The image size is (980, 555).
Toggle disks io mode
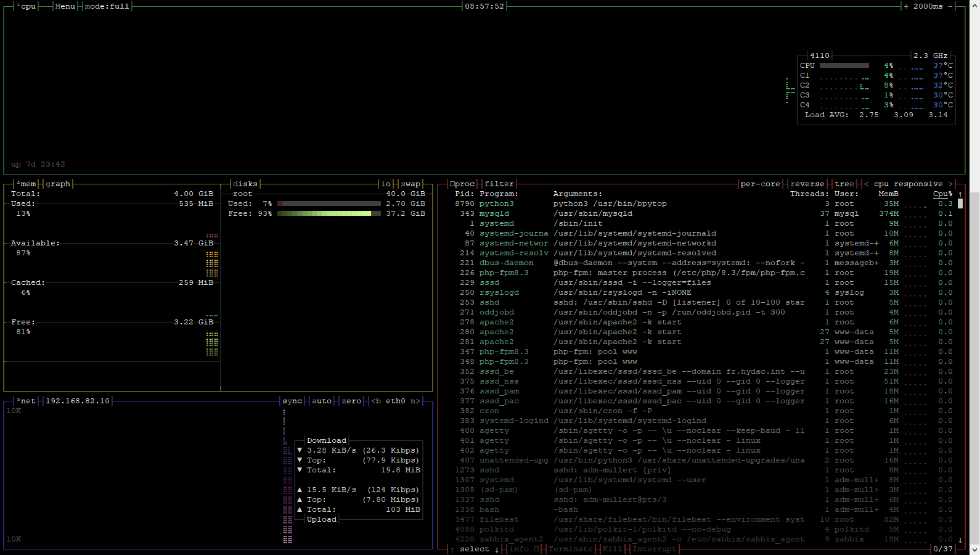(386, 184)
